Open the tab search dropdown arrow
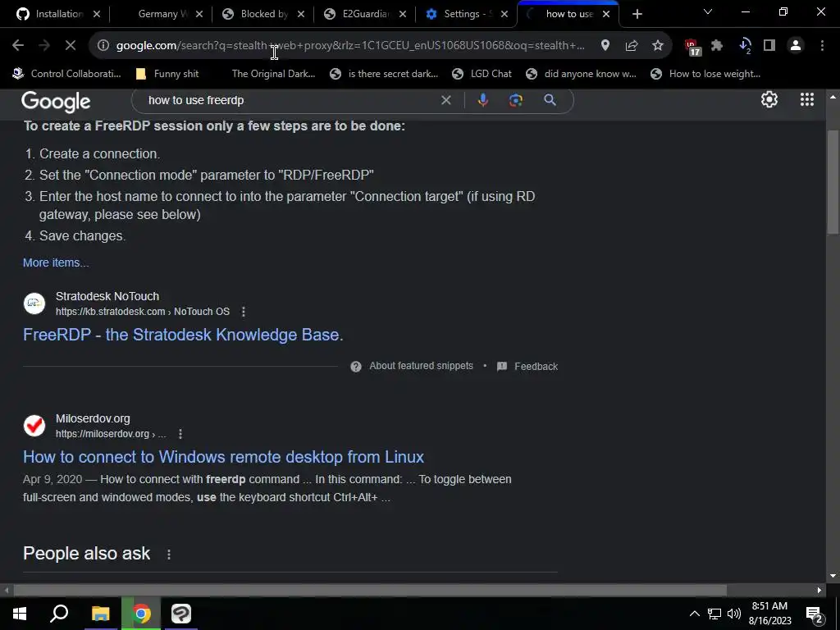Image resolution: width=840 pixels, height=630 pixels. [708, 11]
